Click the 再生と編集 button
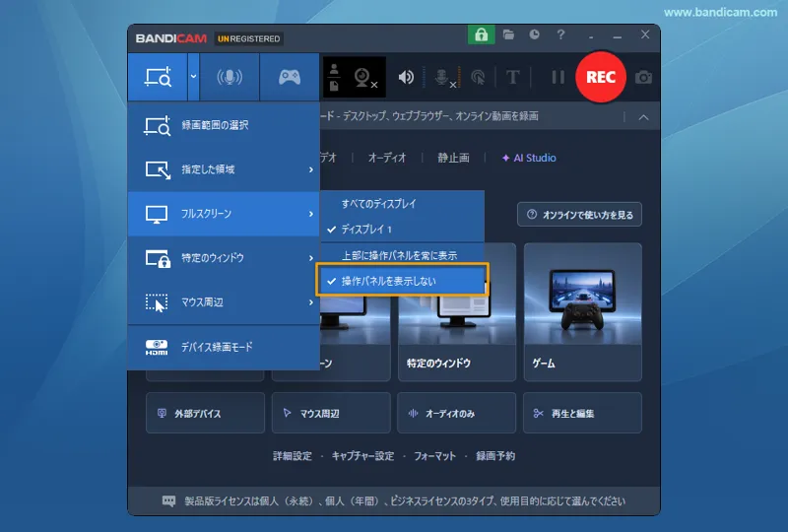This screenshot has height=532, width=788. pos(582,413)
